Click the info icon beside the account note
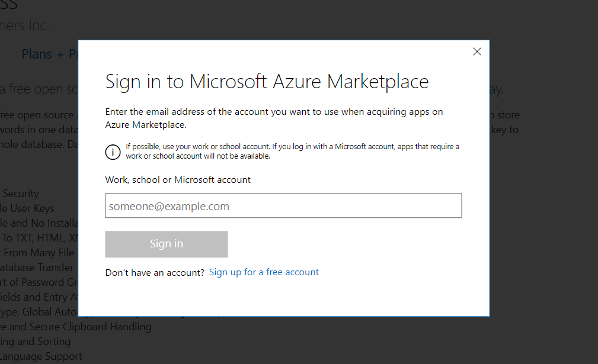Viewport: 598px width, 364px height. pos(113,152)
